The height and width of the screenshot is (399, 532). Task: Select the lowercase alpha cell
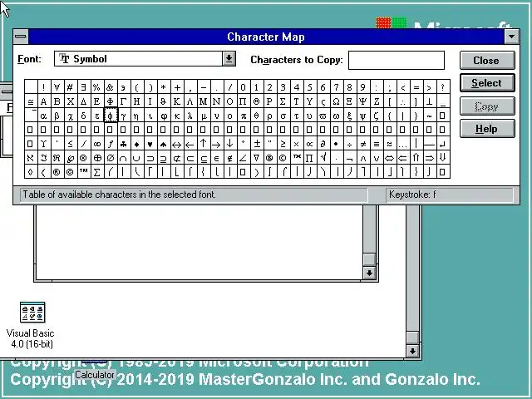pyautogui.click(x=43, y=116)
